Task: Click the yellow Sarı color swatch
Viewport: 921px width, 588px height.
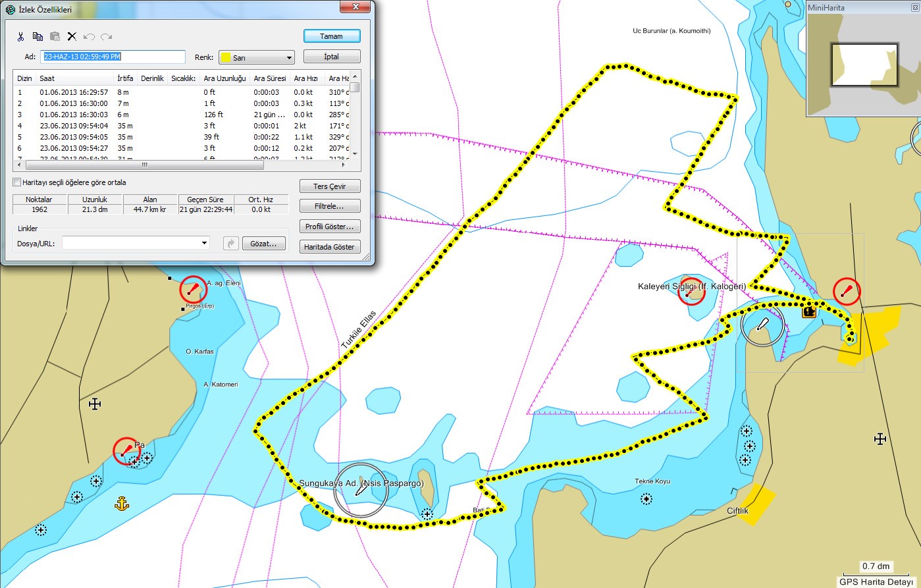Action: [x=225, y=58]
